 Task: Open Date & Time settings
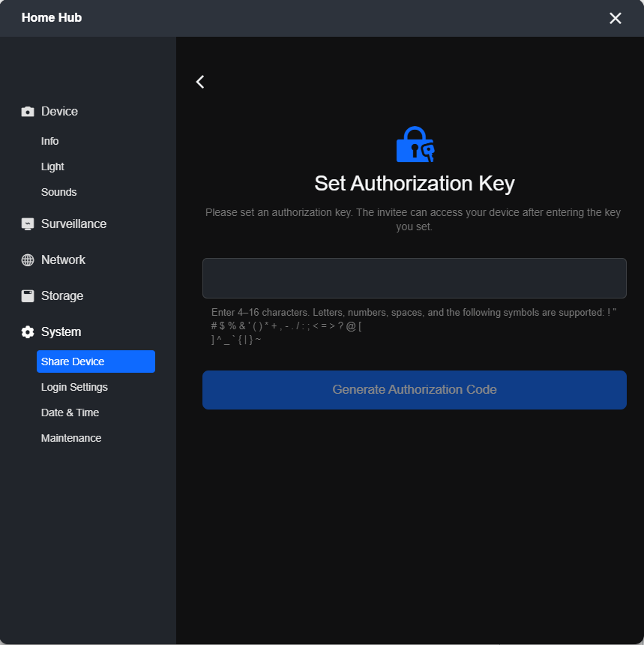(x=70, y=412)
